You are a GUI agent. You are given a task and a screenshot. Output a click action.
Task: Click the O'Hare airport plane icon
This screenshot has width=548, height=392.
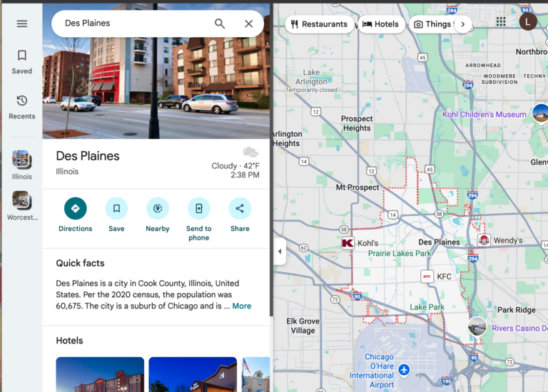click(404, 369)
